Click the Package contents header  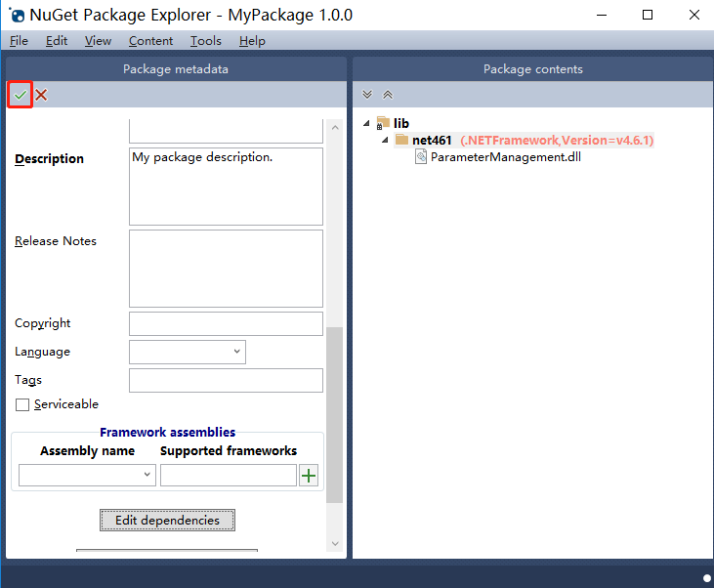click(533, 69)
